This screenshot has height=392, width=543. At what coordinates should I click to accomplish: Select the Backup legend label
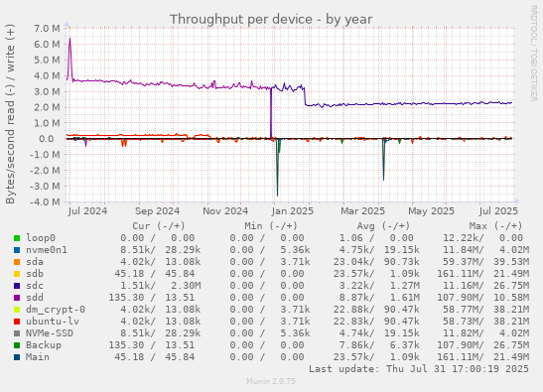tap(44, 345)
